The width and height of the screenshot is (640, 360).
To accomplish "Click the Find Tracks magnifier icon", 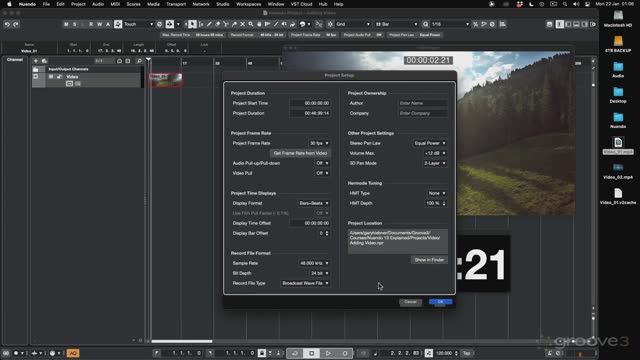I will coord(139,61).
